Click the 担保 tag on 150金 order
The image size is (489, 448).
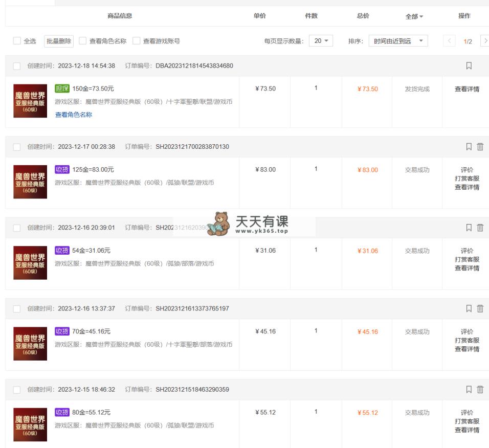click(62, 88)
